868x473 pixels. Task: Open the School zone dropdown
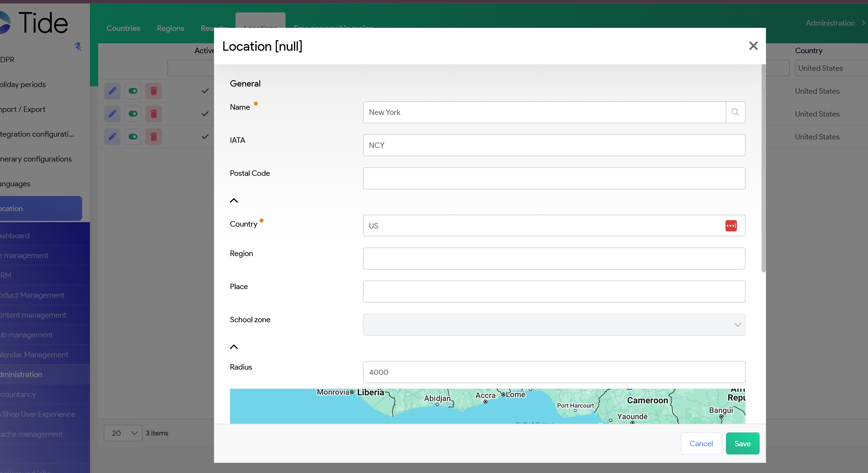pos(554,324)
